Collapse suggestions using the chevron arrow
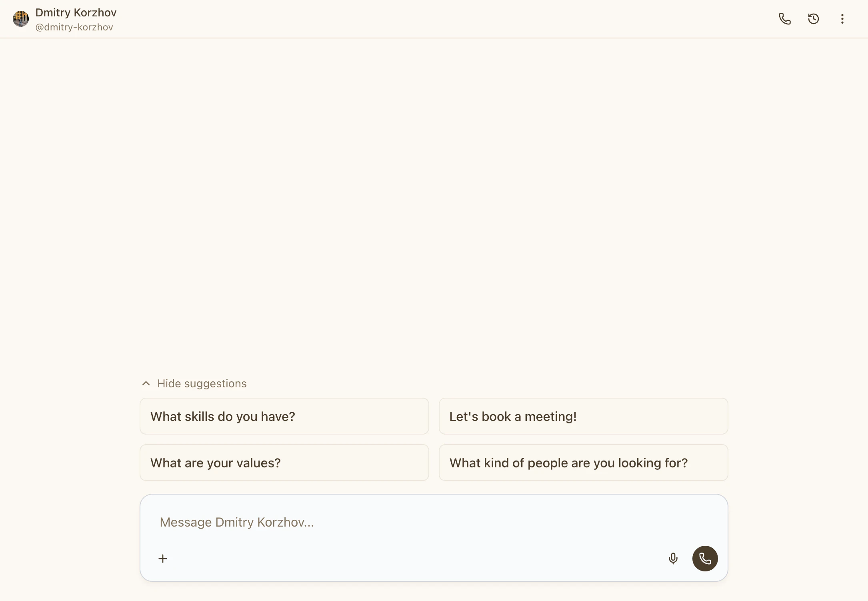Screen dimensions: 868x601 (145, 383)
